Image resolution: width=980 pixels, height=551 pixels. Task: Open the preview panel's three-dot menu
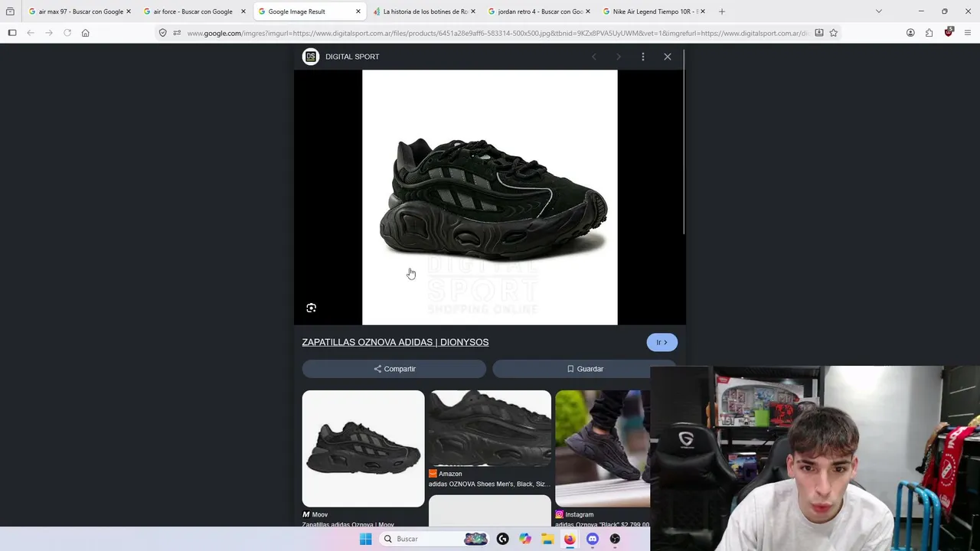(643, 57)
